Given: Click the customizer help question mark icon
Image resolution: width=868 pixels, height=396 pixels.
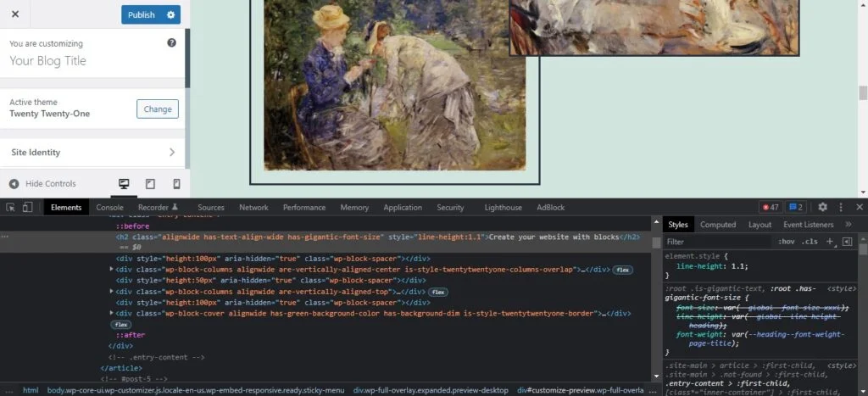Looking at the screenshot, I should (171, 42).
